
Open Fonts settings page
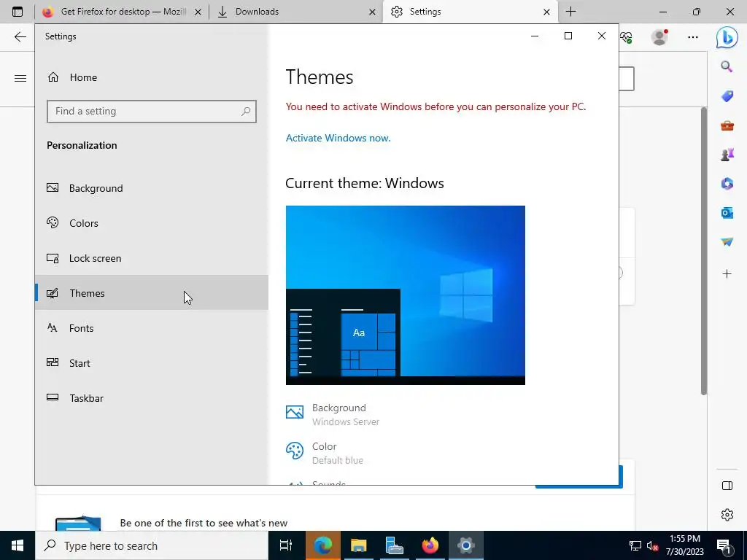click(152, 328)
